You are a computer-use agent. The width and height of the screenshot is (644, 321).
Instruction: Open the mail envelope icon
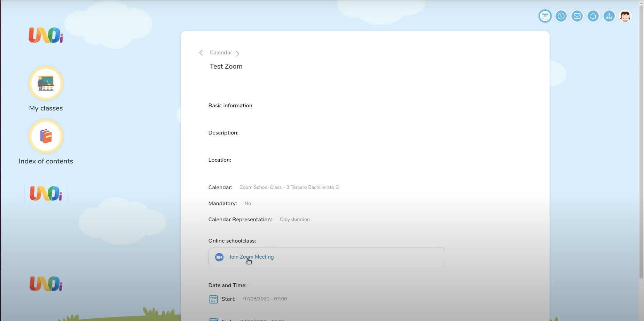pos(577,16)
